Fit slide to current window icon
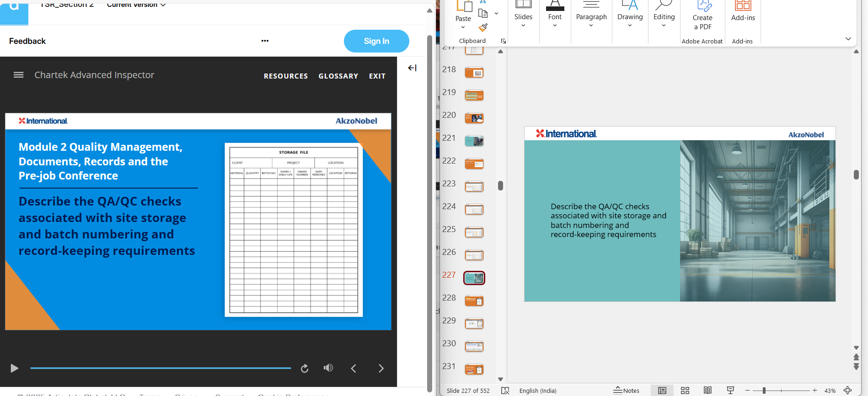The height and width of the screenshot is (396, 868). click(x=847, y=391)
